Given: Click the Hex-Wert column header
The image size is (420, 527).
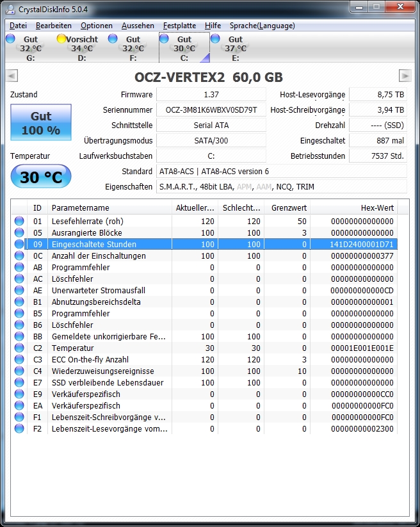Looking at the screenshot, I should (x=354, y=207).
